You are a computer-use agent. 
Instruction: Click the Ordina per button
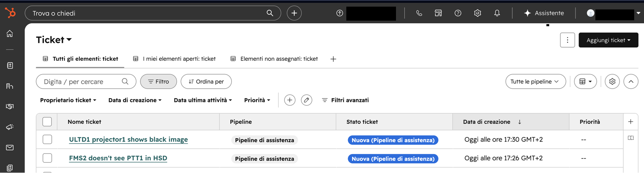[206, 81]
